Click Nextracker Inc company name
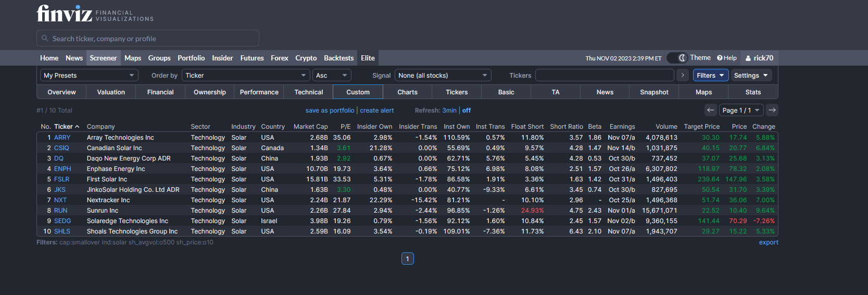Viewport: 868px width, 295px height. pyautogui.click(x=108, y=200)
